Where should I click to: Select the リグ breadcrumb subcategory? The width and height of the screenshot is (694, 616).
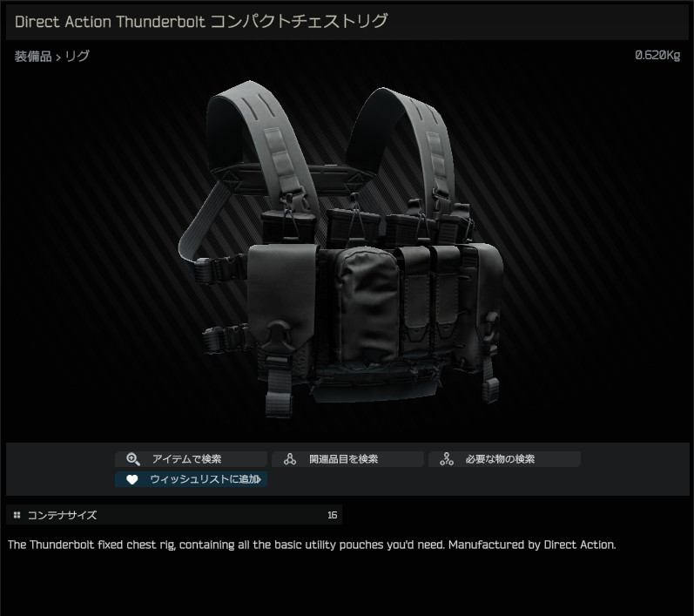[x=77, y=57]
